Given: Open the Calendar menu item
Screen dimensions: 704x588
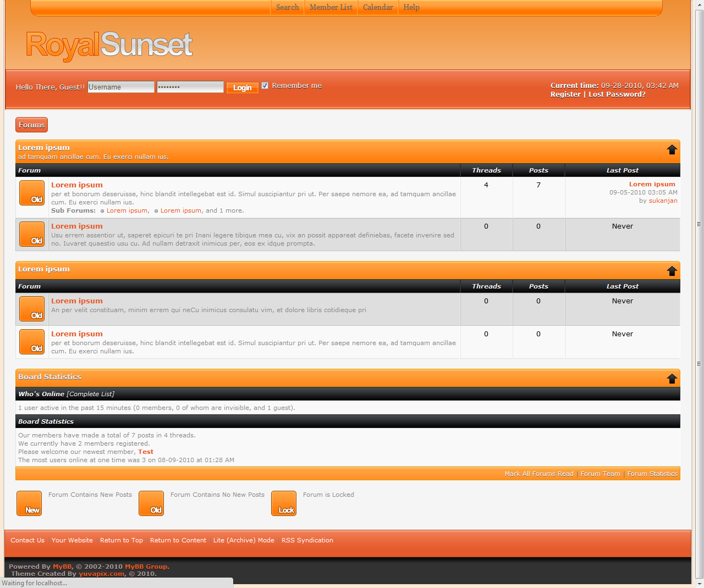Looking at the screenshot, I should click(378, 7).
